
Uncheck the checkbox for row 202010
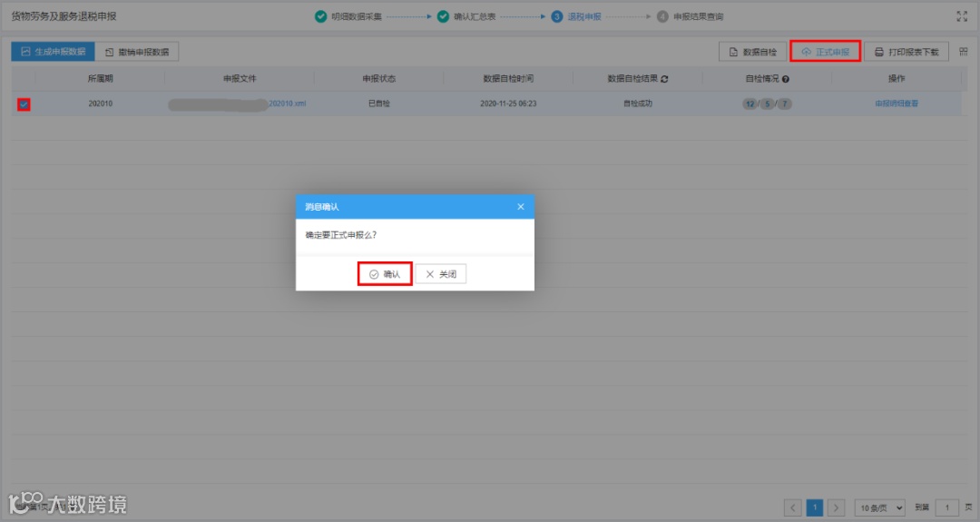click(x=24, y=104)
